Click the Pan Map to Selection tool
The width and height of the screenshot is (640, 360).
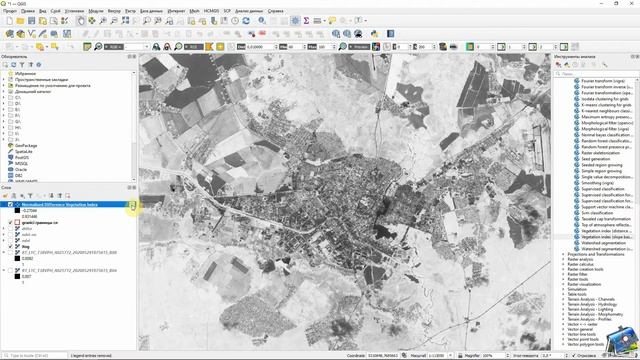tap(92, 20)
